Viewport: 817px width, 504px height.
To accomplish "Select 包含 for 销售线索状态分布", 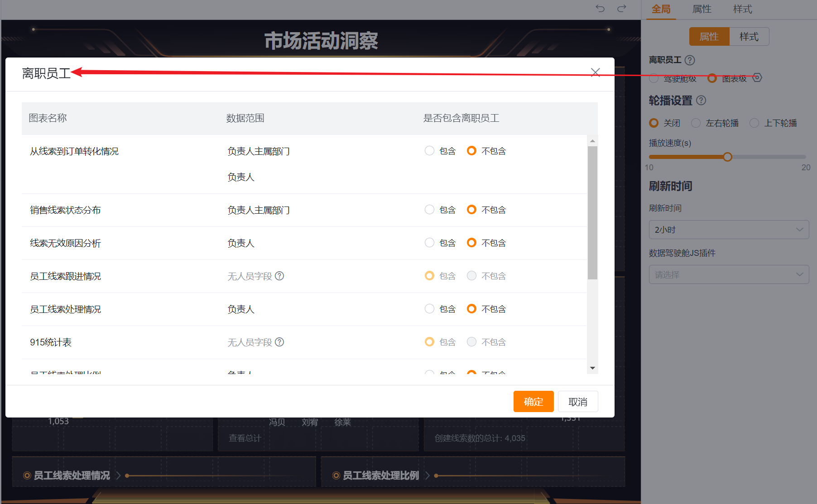I will pyautogui.click(x=429, y=210).
